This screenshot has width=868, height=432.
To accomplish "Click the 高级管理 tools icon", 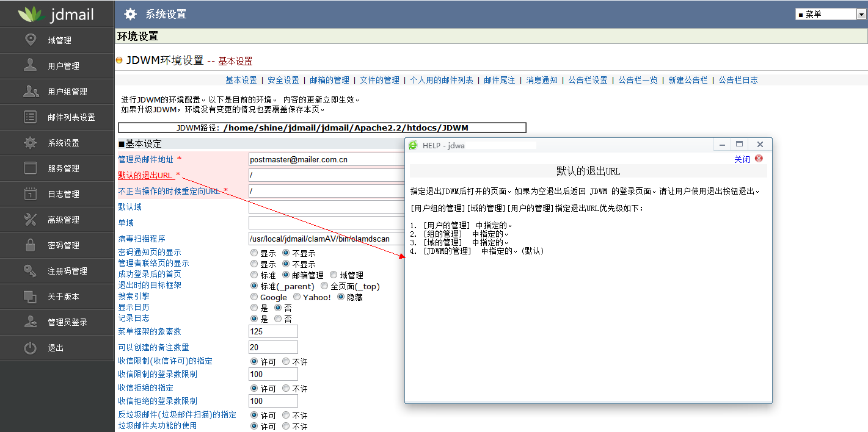I will (30, 219).
